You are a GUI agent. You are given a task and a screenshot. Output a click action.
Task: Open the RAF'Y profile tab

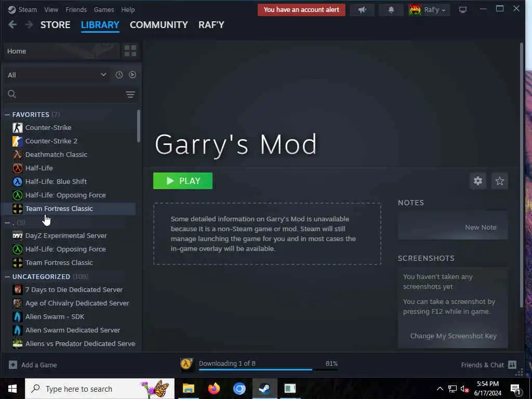[211, 25]
